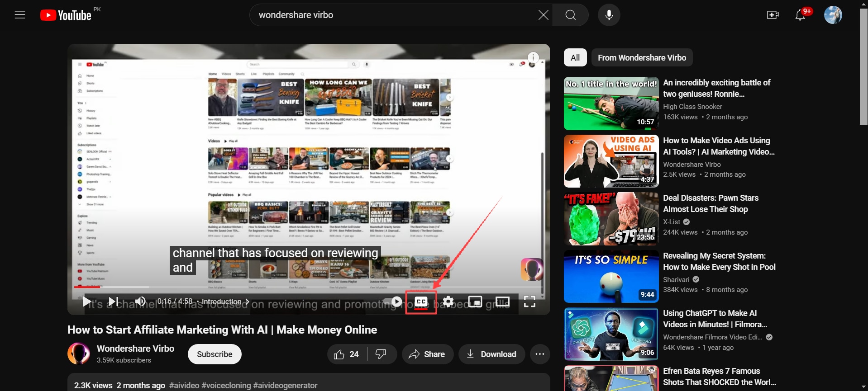Open snooker No. 1 title thumbnail

[611, 104]
